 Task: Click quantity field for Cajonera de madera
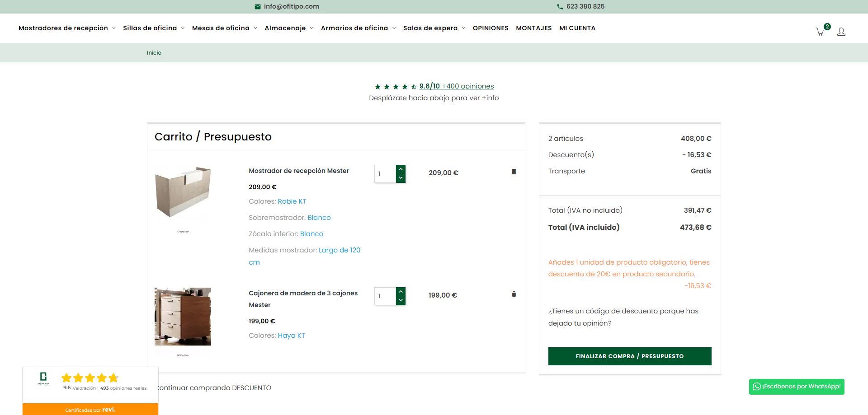pyautogui.click(x=385, y=296)
